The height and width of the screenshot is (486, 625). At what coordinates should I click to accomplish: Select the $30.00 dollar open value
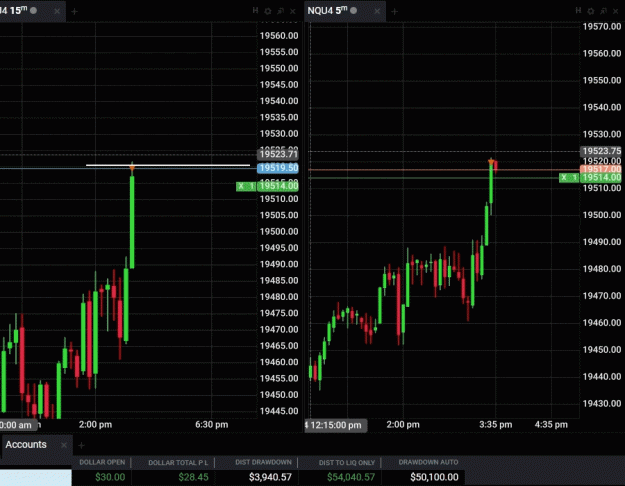[x=110, y=477]
